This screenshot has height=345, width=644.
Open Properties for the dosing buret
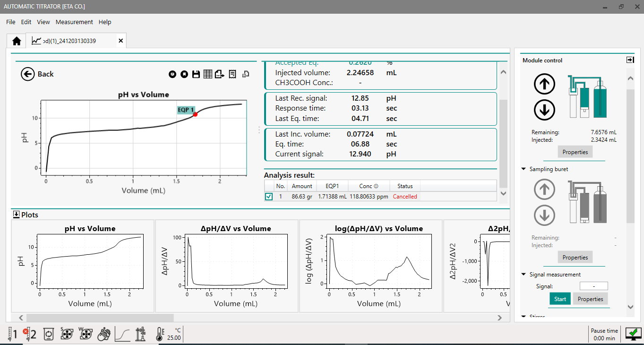575,152
